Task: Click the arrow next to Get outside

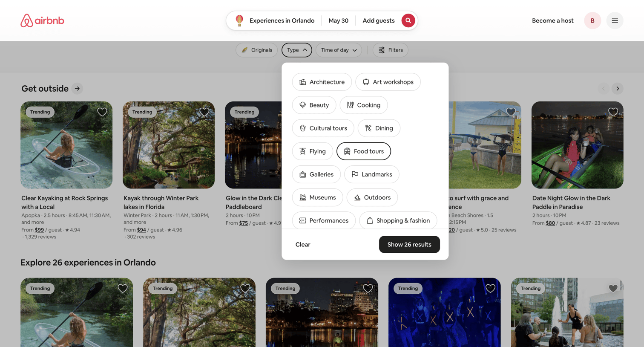Action: [x=77, y=89]
